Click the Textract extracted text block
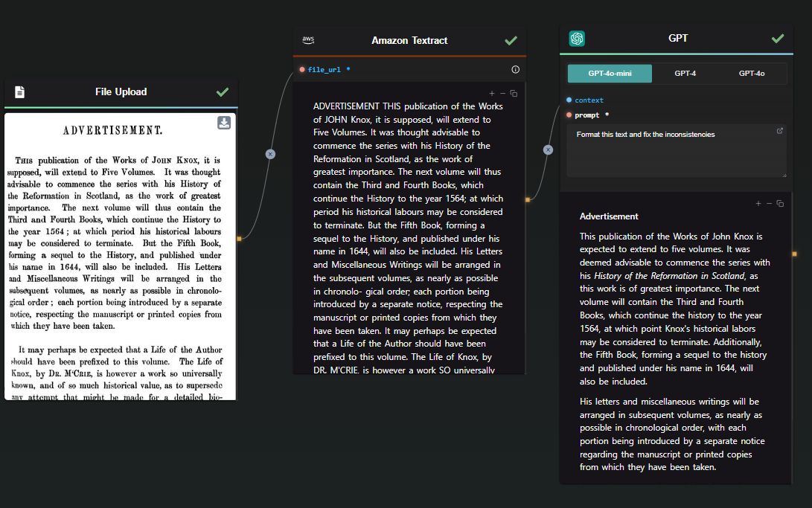This screenshot has width=812, height=508. (408, 237)
